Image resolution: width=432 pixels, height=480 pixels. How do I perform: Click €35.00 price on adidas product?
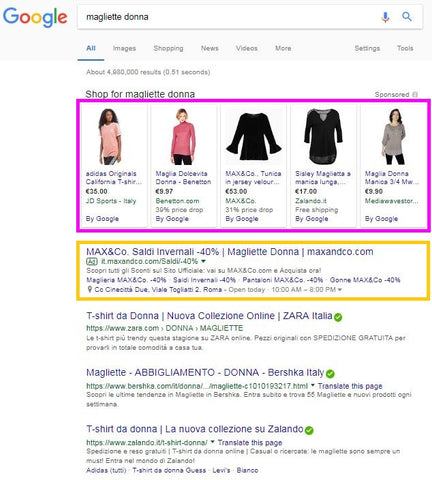(96, 191)
